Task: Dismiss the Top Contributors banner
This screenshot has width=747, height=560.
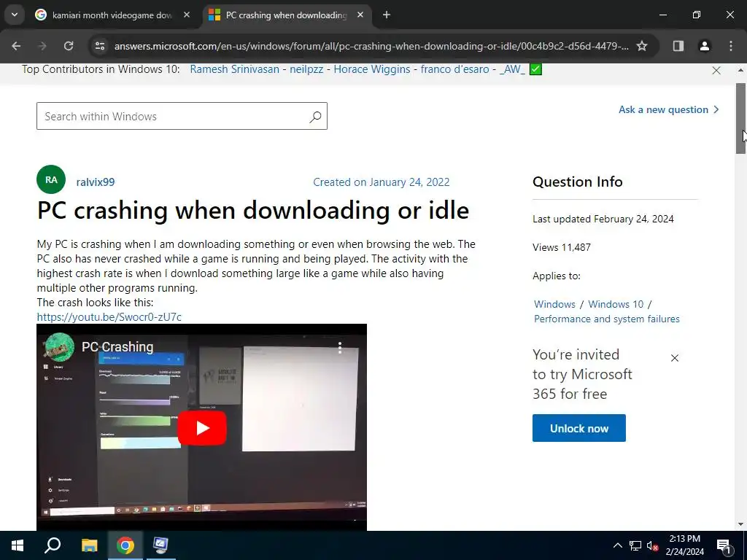Action: [x=716, y=71]
